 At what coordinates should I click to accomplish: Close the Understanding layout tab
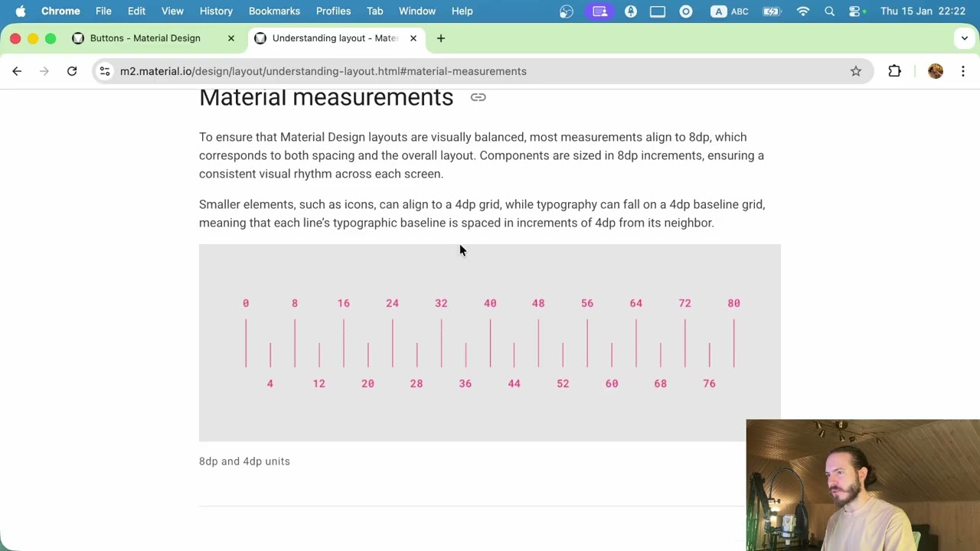[x=413, y=38]
